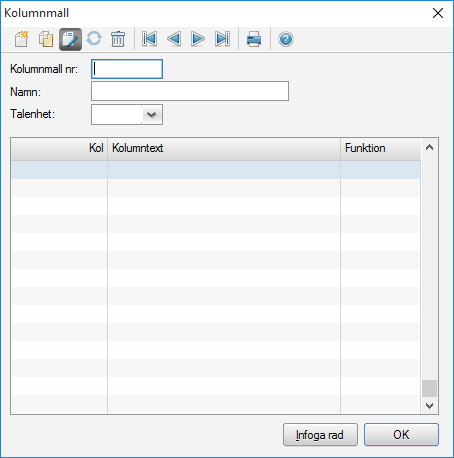Click the Print icon
Image resolution: width=454 pixels, height=458 pixels.
(254, 39)
